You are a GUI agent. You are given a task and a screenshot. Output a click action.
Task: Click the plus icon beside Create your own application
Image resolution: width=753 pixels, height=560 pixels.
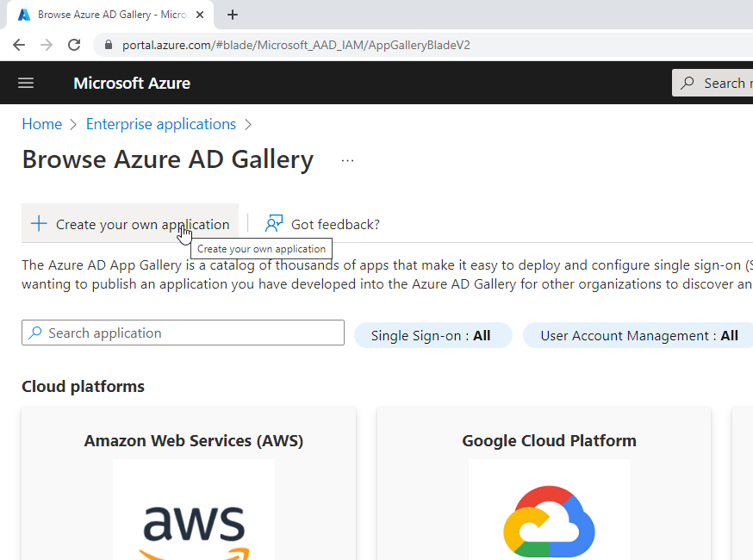click(x=39, y=224)
